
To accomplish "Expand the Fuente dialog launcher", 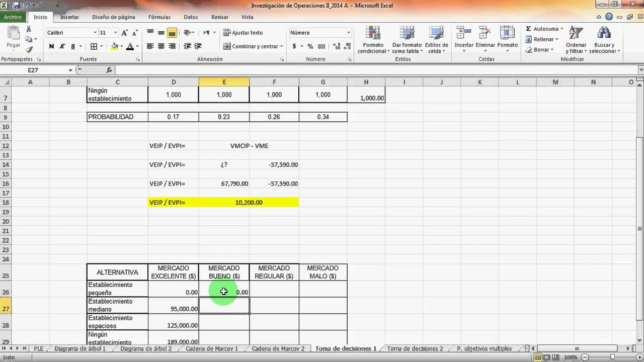I will (x=138, y=59).
